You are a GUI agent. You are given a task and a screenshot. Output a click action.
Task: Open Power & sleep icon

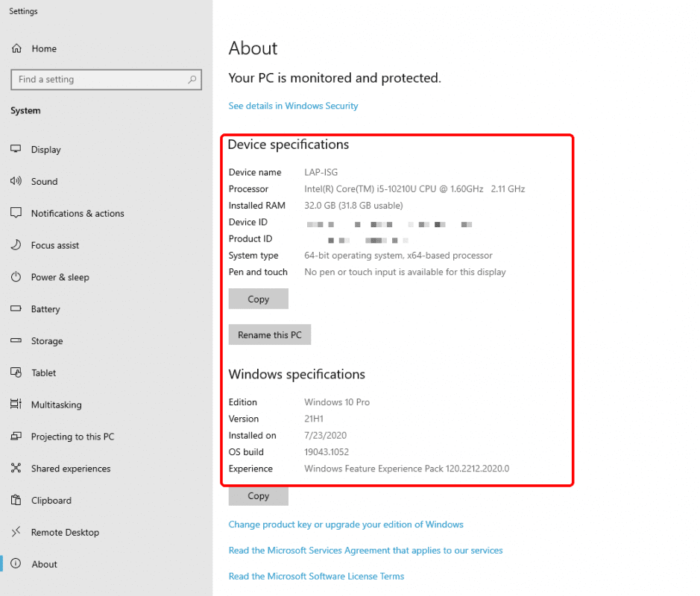coord(16,277)
